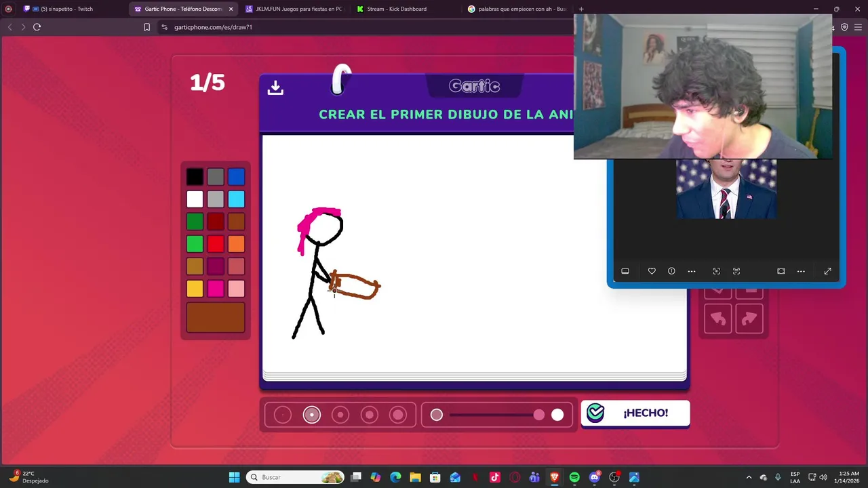The height and width of the screenshot is (488, 868).
Task: Pick the hot pink color swatch
Action: pyautogui.click(x=216, y=289)
